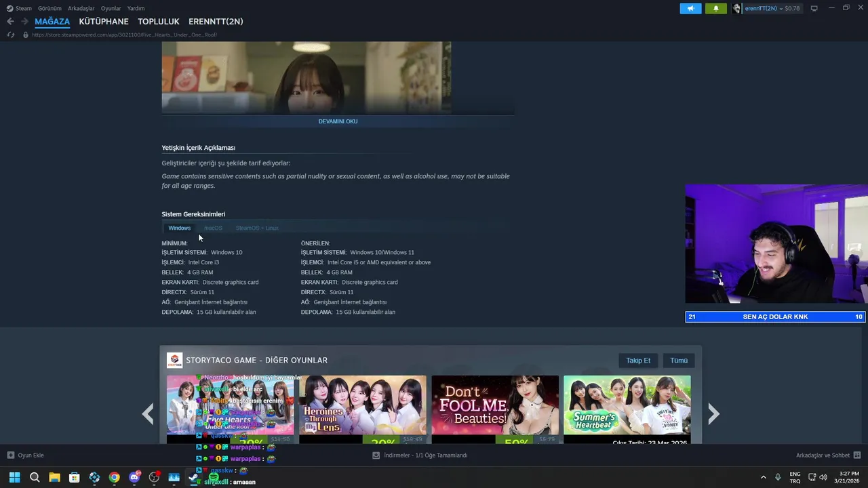This screenshot has height=488, width=868.
Task: Switch to Big Picture mode monitor icon
Action: pyautogui.click(x=814, y=8)
